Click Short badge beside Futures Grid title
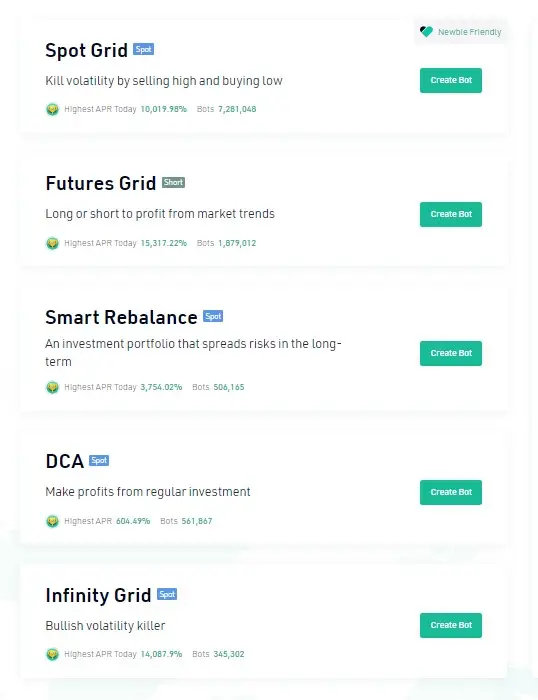 173,183
